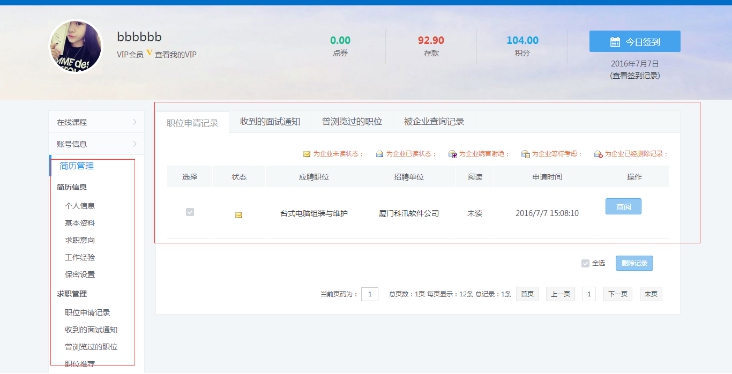Click the page number 1 pagination button

[589, 294]
